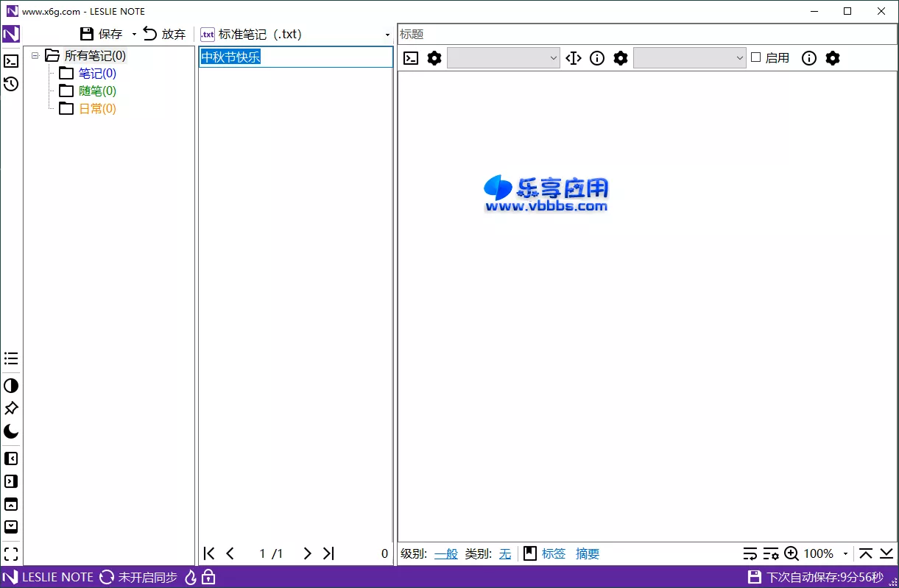Screen dimensions: 899x588
Task: Open the zoom level dropdown beside 100%
Action: tap(847, 553)
